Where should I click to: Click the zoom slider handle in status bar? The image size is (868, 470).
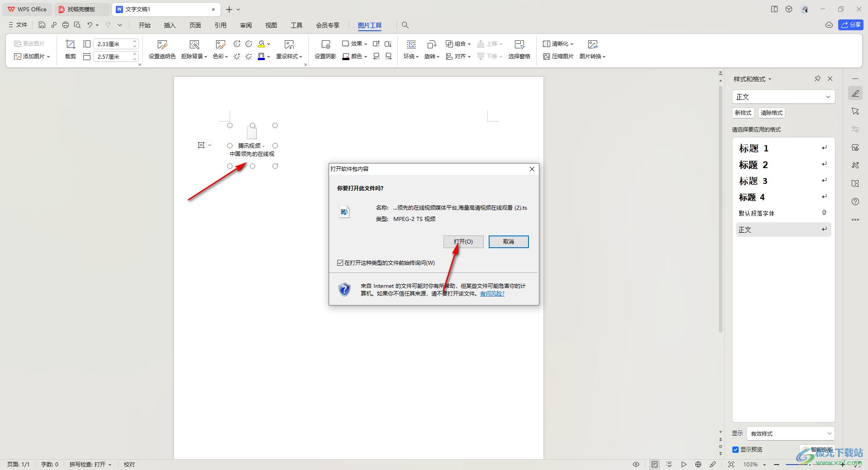click(810, 465)
